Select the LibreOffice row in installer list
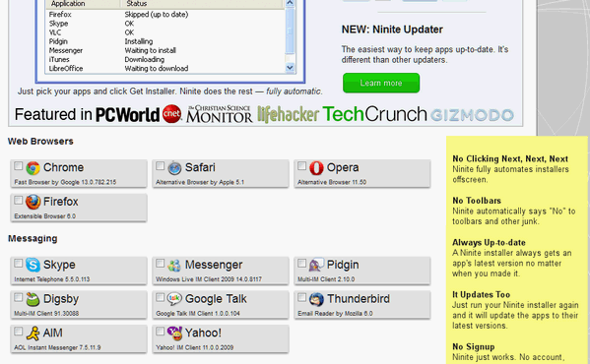Screen dimensions: 590x364 click(x=165, y=68)
